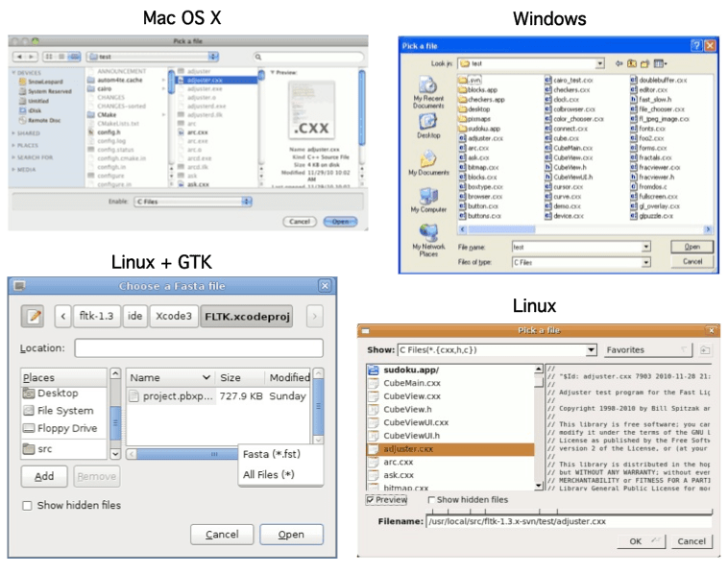The height and width of the screenshot is (573, 728).
Task: Select ide path button in GTK dialog
Action: point(135,316)
